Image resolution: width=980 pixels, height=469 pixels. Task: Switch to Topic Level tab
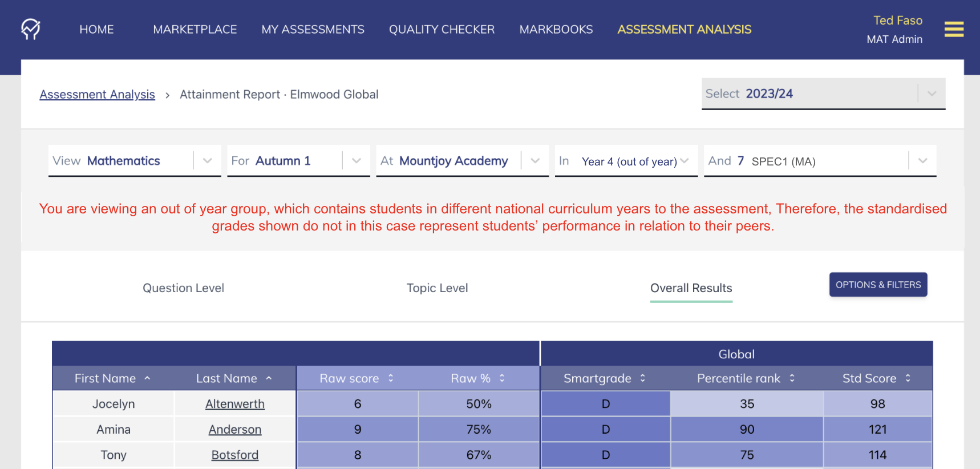pyautogui.click(x=437, y=288)
